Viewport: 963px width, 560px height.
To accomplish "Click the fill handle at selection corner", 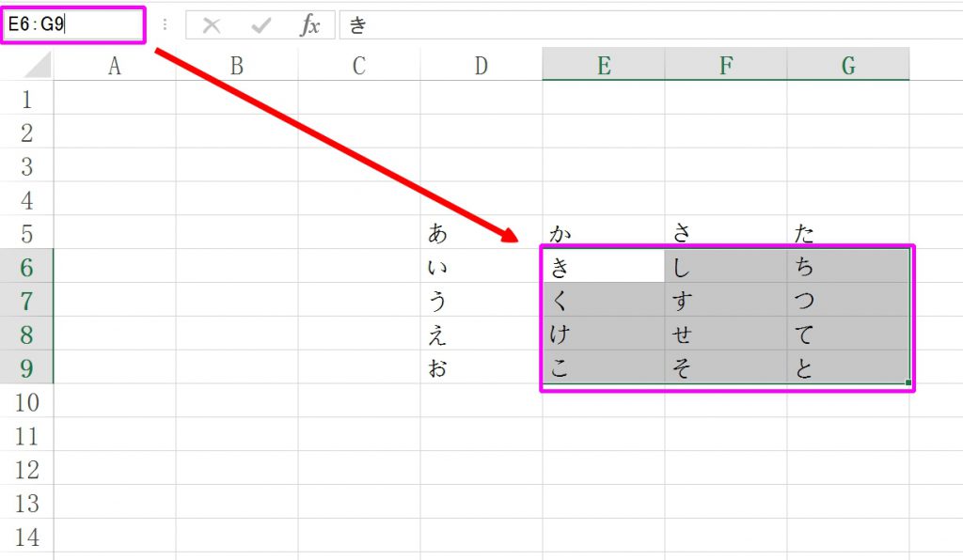I will pos(908,382).
